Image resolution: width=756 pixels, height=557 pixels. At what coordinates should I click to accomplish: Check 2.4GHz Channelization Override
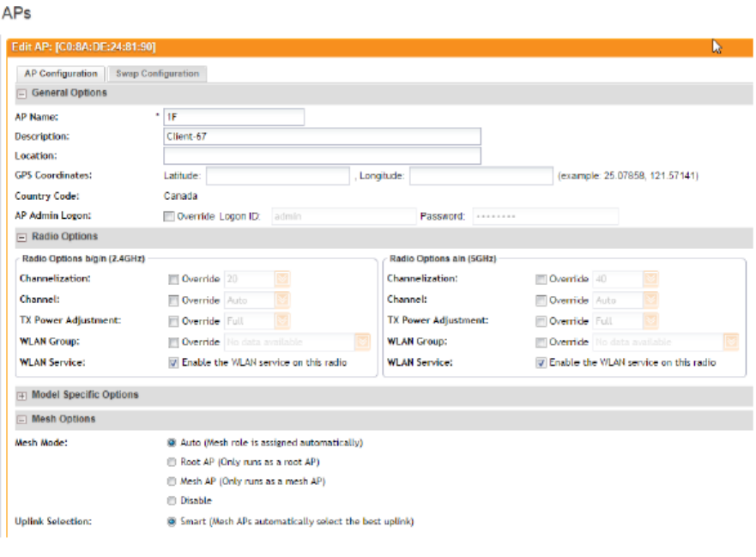tap(173, 279)
